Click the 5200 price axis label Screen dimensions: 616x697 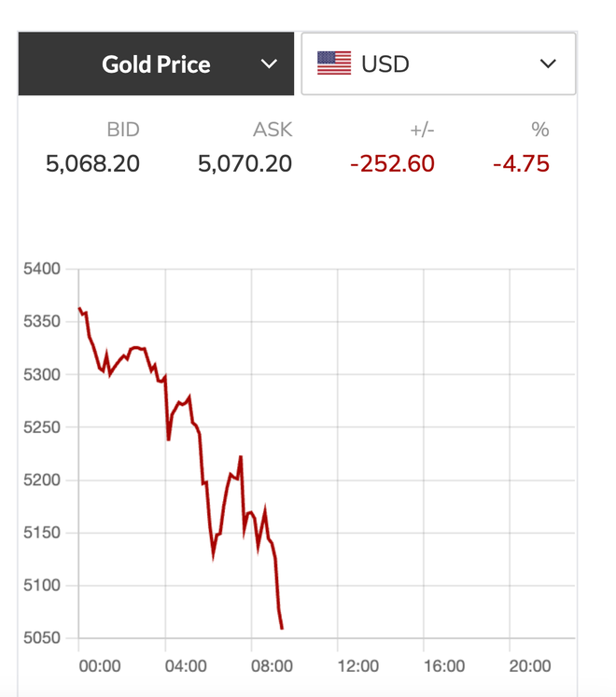[x=41, y=481]
